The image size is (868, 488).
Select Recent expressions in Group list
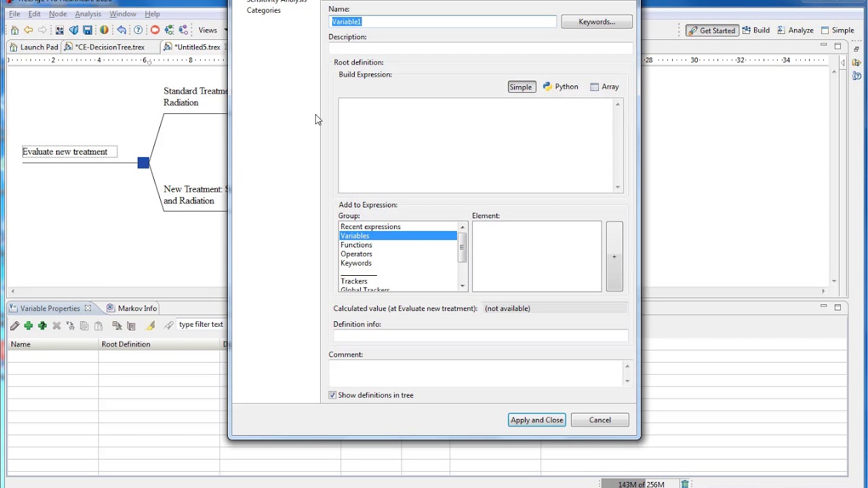pos(398,226)
